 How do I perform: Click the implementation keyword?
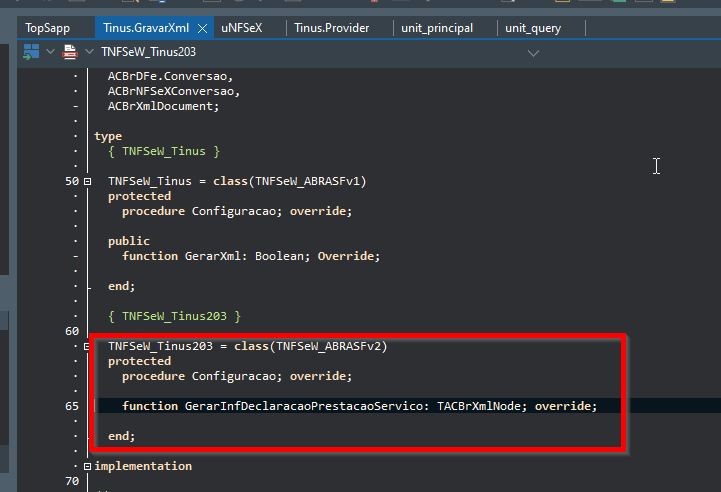[143, 466]
